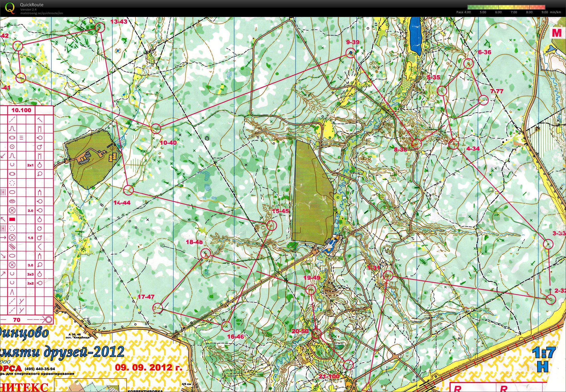
Task: Click control circle 6-36
Action: [468, 63]
